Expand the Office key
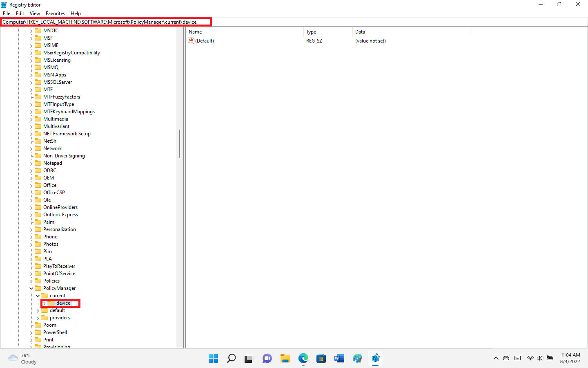The width and height of the screenshot is (588, 368). [31, 185]
